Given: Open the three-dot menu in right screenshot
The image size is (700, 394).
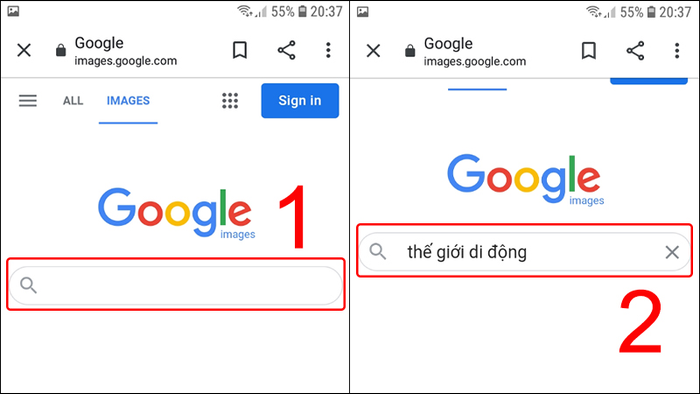Looking at the screenshot, I should point(677,50).
